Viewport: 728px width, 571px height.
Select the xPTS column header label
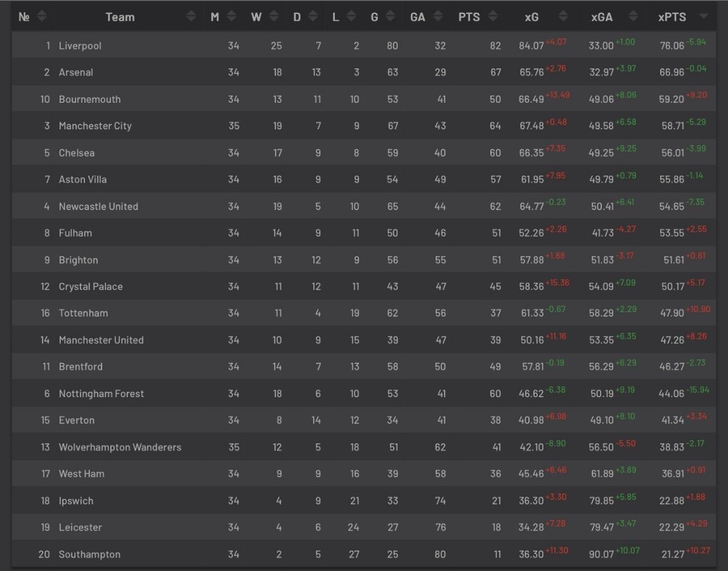[672, 17]
